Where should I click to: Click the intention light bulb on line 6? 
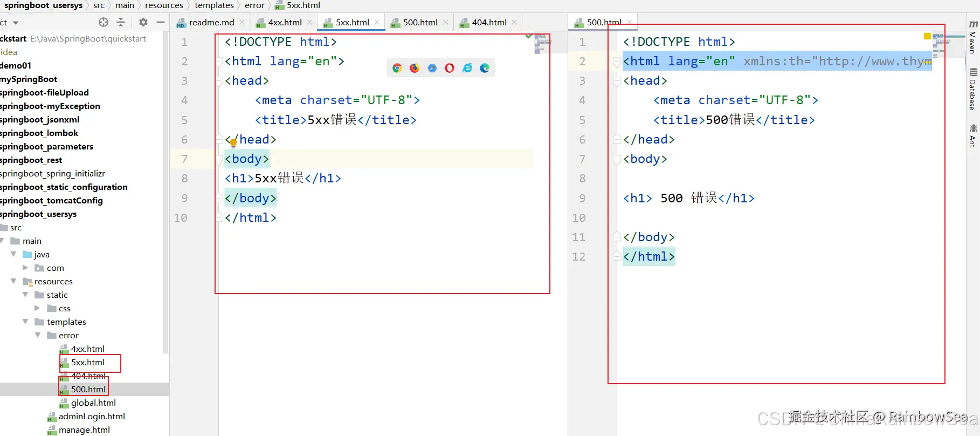point(233,143)
